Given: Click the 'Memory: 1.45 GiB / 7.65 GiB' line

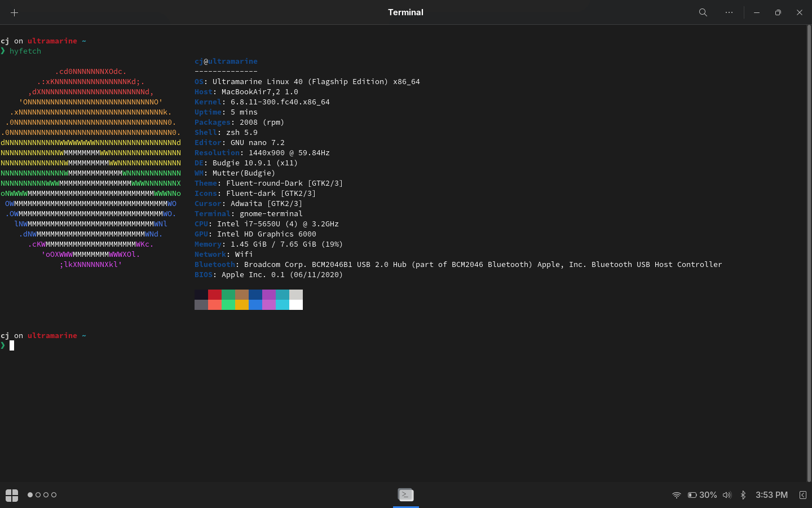Looking at the screenshot, I should (269, 244).
